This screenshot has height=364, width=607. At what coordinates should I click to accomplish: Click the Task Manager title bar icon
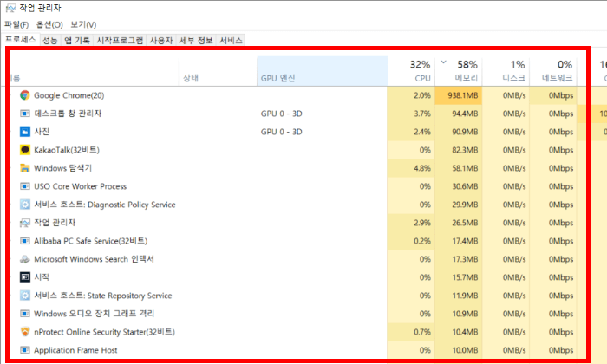tap(10, 8)
